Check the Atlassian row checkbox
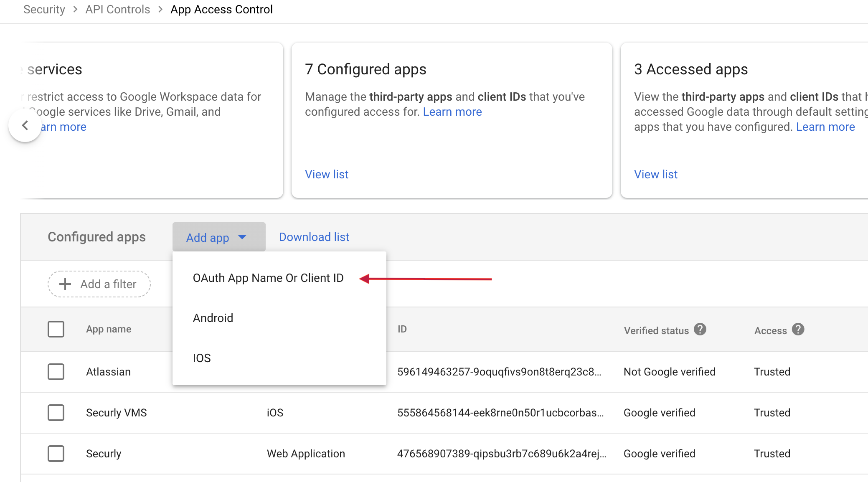Screen dimensions: 868x482 point(56,372)
